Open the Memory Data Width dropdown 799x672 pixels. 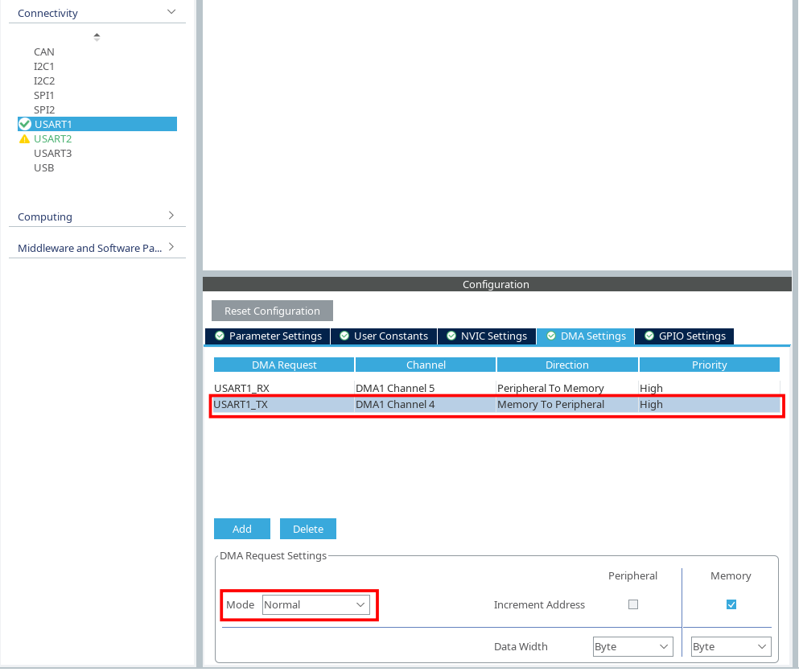(x=730, y=646)
